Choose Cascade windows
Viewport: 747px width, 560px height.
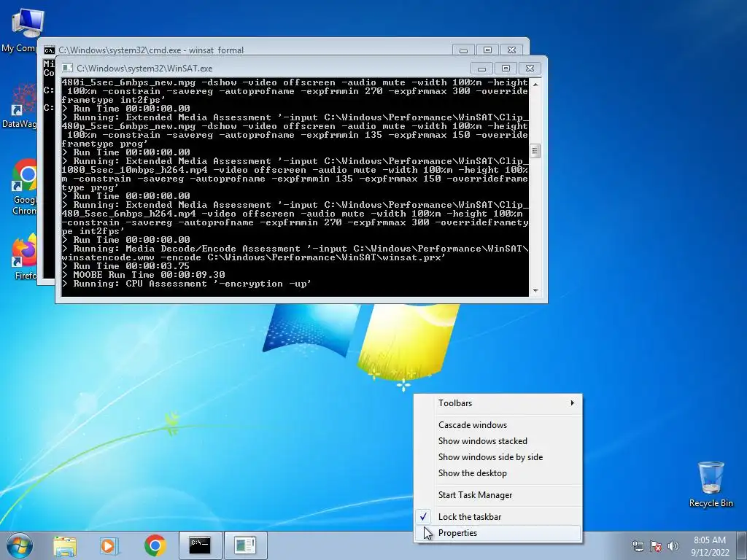[498, 425]
